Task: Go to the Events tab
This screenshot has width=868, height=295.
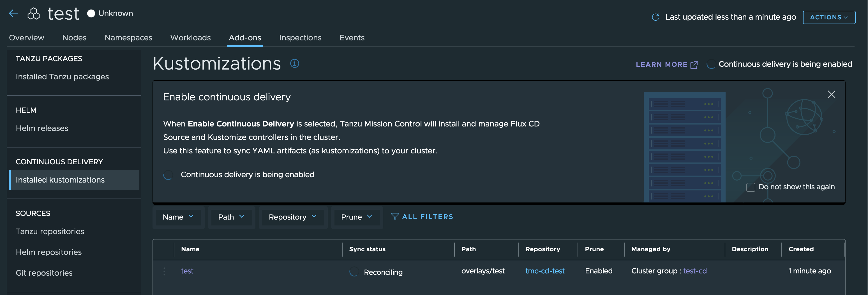Action: 352,38
